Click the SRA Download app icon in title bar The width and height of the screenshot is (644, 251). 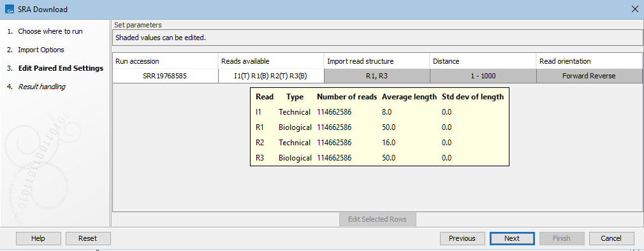click(x=9, y=9)
